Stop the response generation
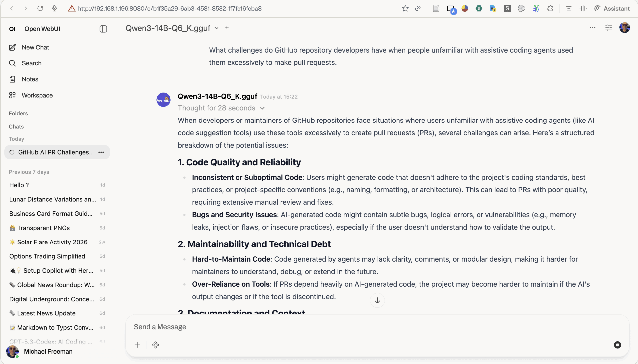Viewport: 638px width, 364px height. point(617,345)
